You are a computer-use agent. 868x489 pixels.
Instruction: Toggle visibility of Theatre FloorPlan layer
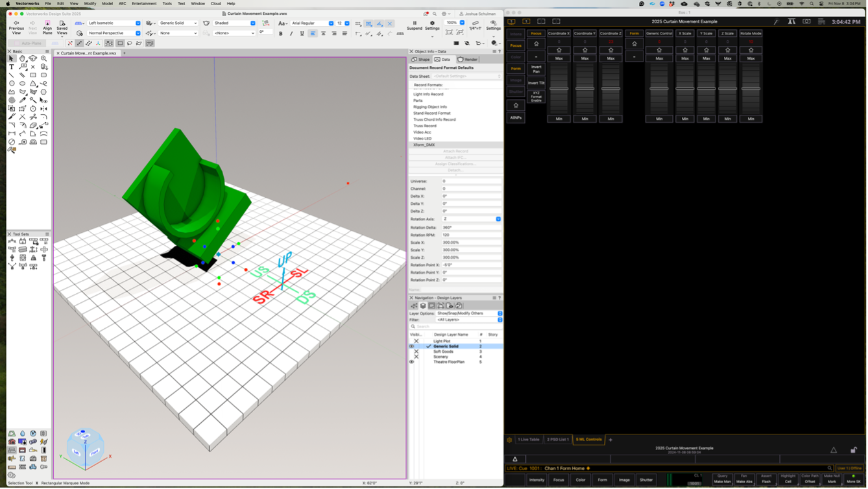coord(411,362)
